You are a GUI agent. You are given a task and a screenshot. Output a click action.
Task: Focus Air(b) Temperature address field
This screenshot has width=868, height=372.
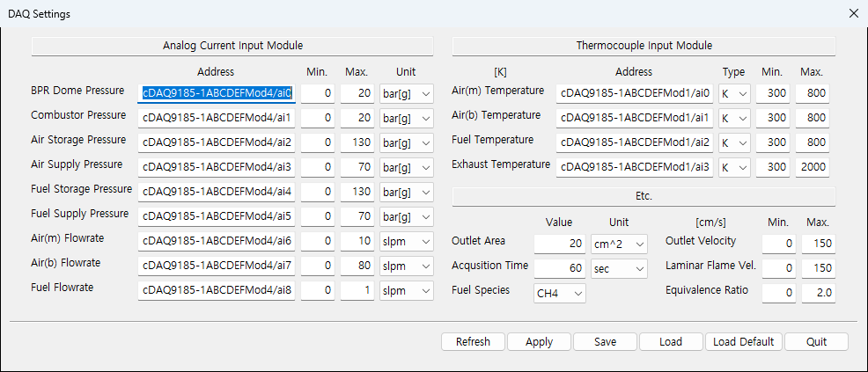tap(636, 119)
